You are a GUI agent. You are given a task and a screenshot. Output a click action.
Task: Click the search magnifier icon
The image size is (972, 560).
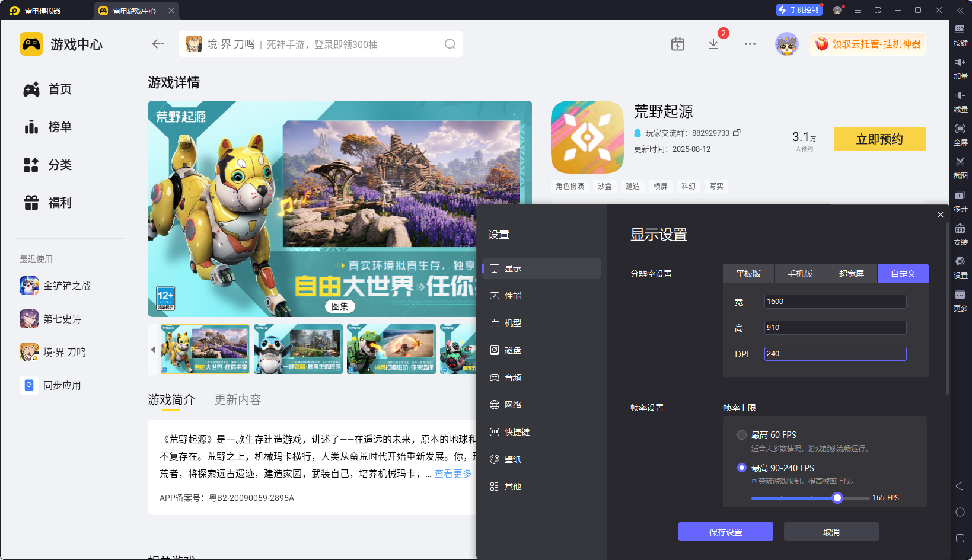coord(450,44)
